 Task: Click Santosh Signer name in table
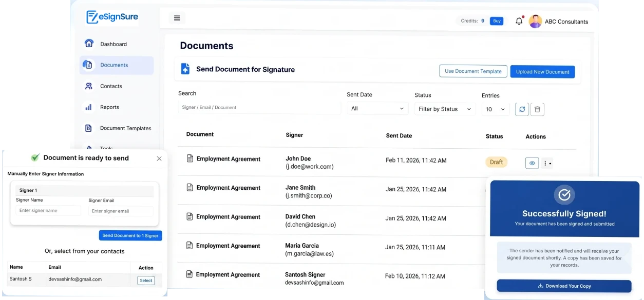pos(305,274)
